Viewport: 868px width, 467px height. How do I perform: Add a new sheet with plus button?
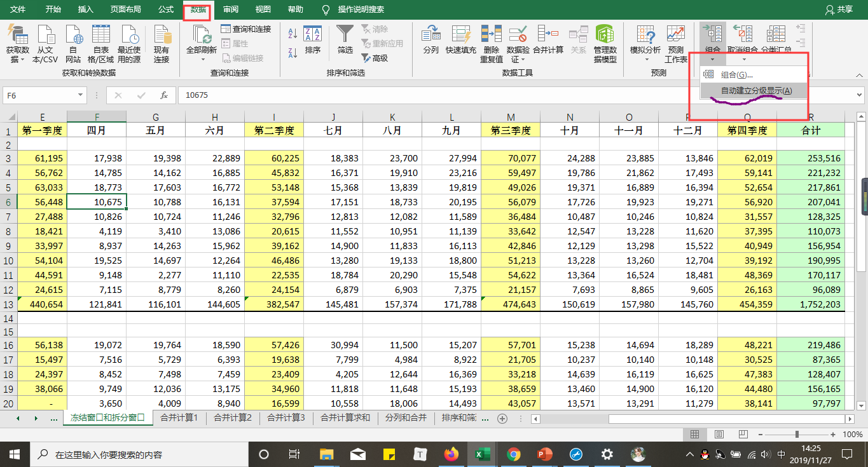pos(502,419)
